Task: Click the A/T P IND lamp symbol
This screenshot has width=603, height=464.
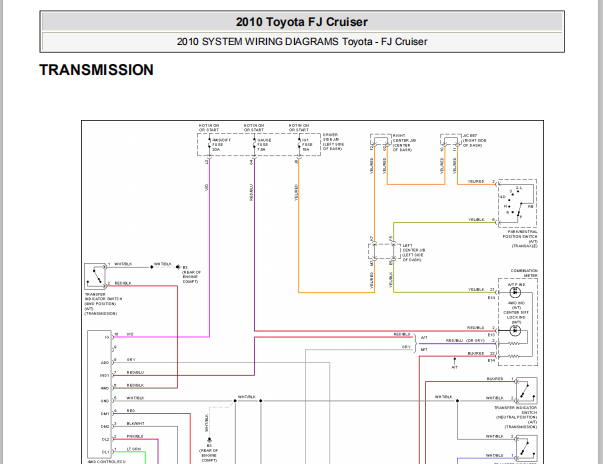Action: (515, 293)
